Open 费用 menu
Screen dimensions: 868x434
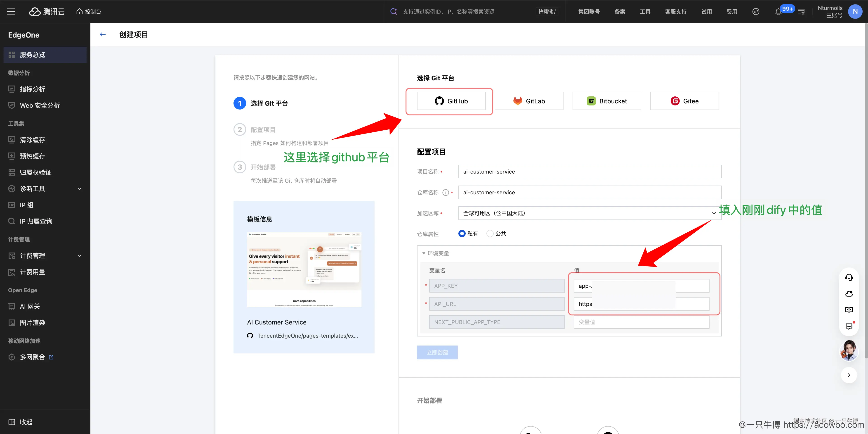point(732,12)
